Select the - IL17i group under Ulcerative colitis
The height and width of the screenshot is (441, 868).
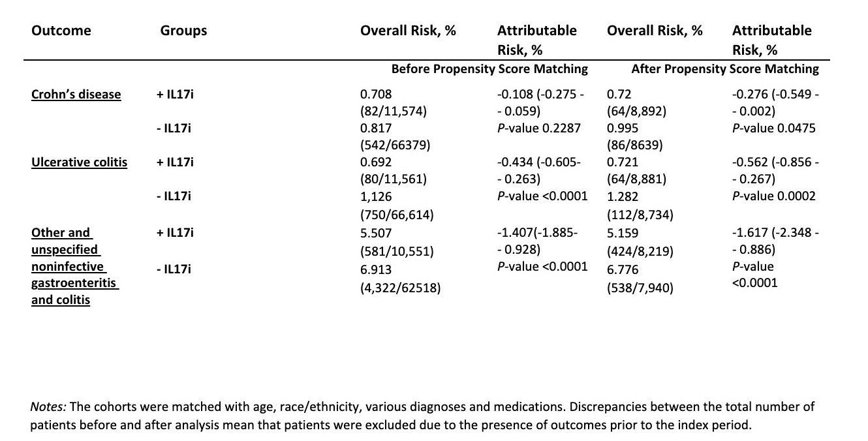coord(176,196)
